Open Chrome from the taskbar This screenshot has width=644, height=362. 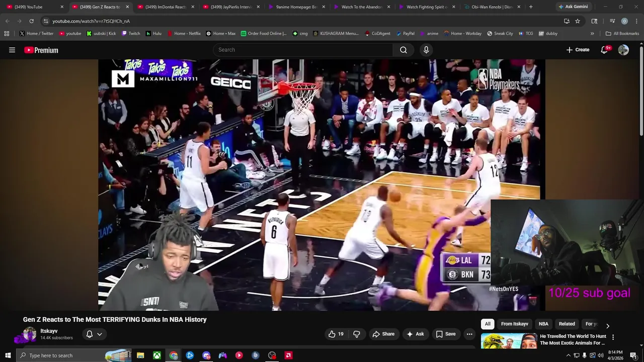174,355
